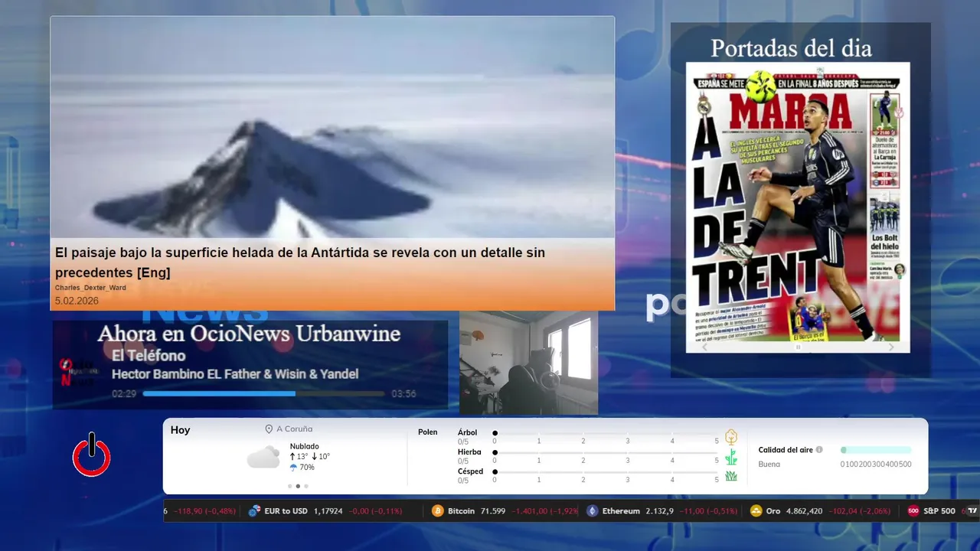Viewport: 980px width, 551px height.
Task: Pause the Portadas del dia slideshow
Action: (x=798, y=347)
